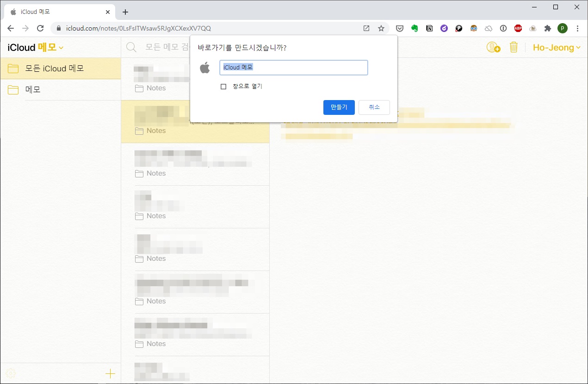Viewport: 588px width, 384px height.
Task: Click the trash icon to delete the note
Action: point(514,47)
